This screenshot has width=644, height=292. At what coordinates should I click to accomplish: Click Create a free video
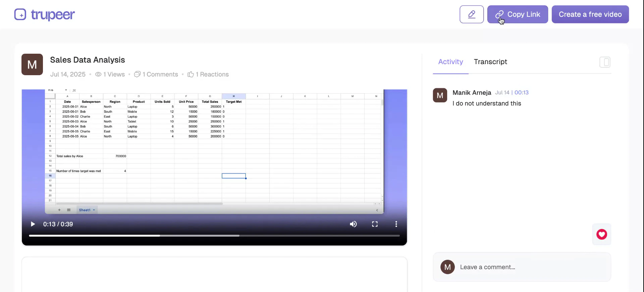pyautogui.click(x=590, y=14)
